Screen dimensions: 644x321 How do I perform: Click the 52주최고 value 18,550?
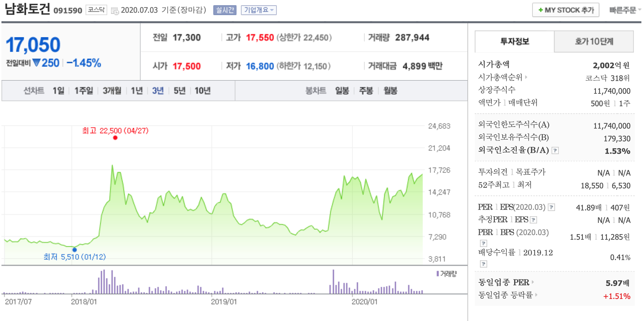click(x=592, y=186)
